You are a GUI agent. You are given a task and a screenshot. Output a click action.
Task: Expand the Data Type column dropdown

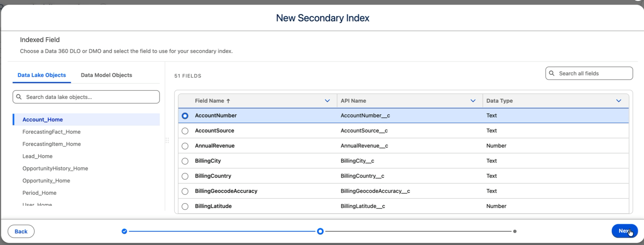click(619, 101)
